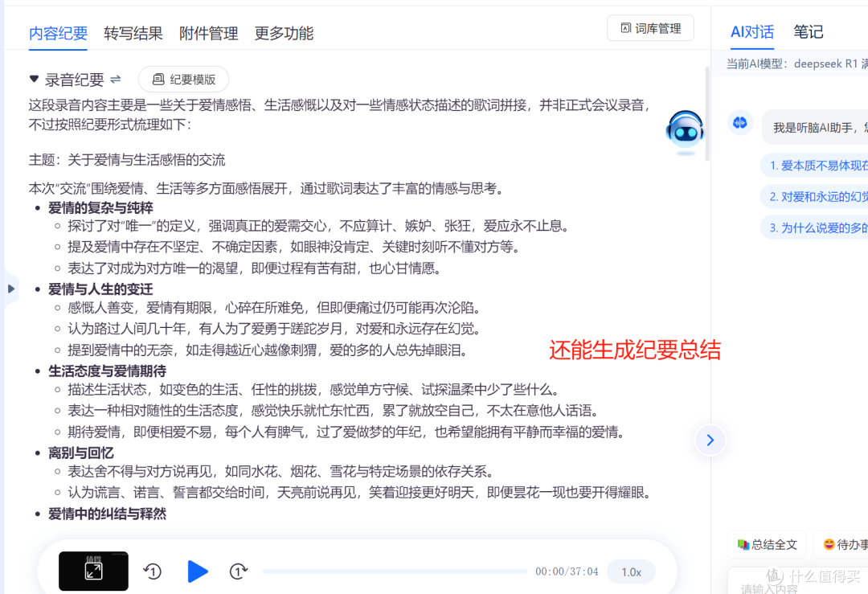
Task: Click the line 主题：关于爱情与生活感悟的交流
Action: [x=127, y=161]
